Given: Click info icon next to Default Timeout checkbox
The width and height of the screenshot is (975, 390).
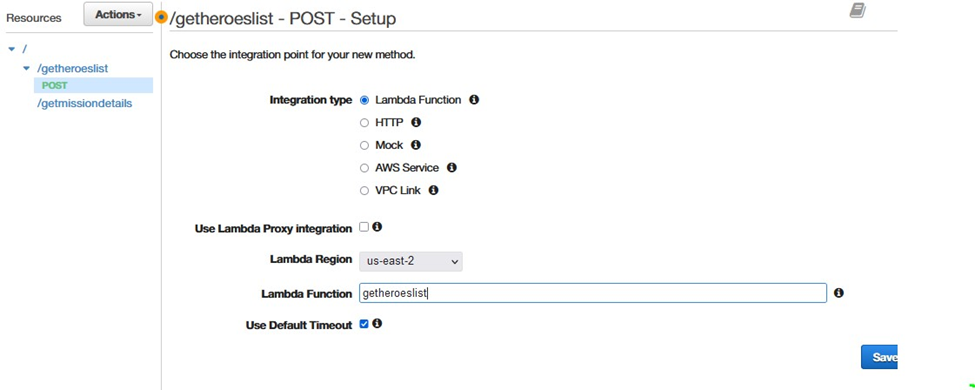Looking at the screenshot, I should click(x=377, y=323).
